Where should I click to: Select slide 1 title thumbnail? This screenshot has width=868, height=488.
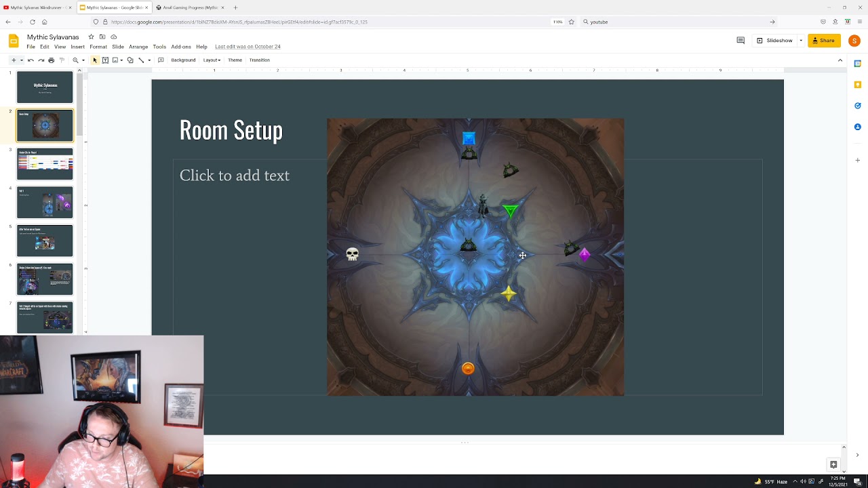pos(45,87)
